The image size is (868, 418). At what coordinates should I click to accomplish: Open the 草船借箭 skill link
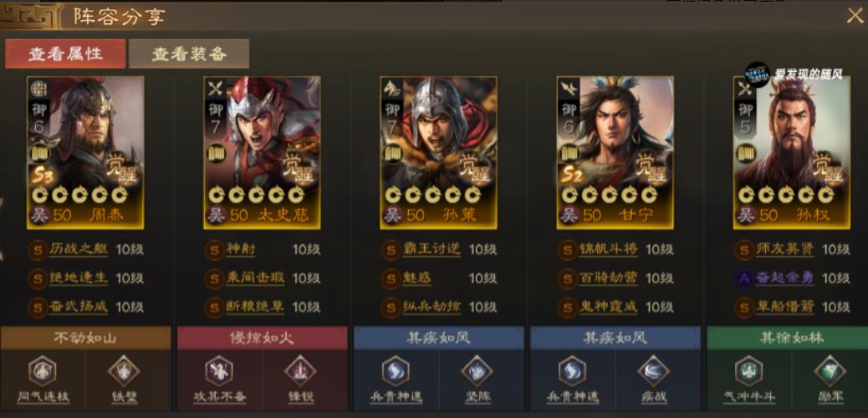click(784, 306)
